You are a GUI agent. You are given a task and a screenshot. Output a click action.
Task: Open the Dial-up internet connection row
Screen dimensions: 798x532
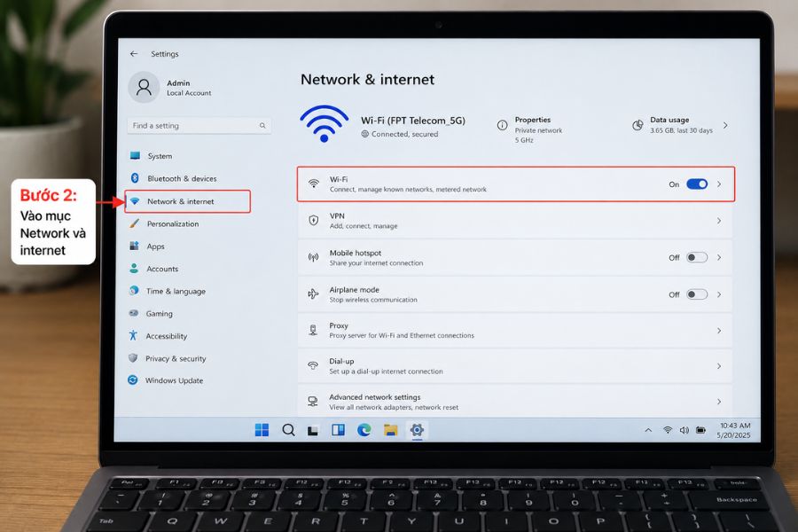[x=514, y=365]
